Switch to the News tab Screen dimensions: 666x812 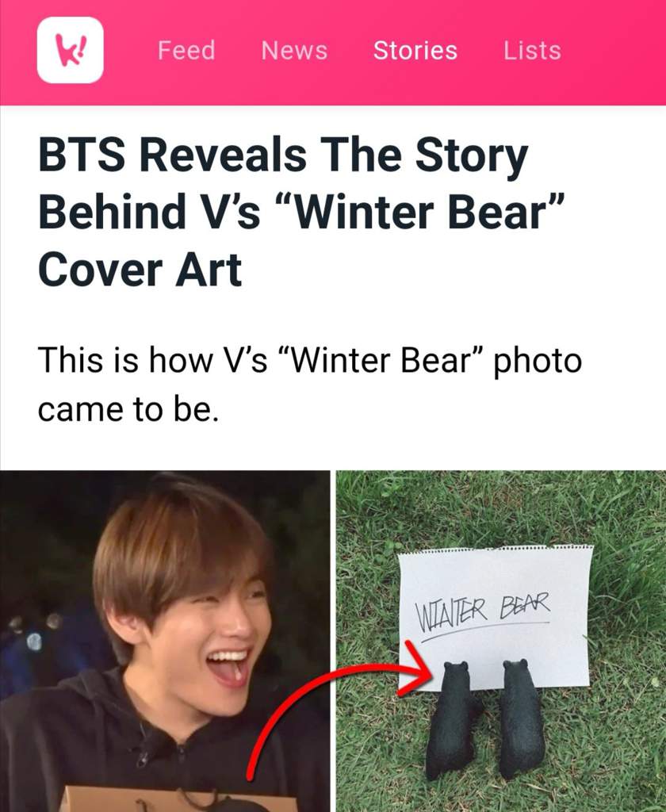click(x=294, y=50)
